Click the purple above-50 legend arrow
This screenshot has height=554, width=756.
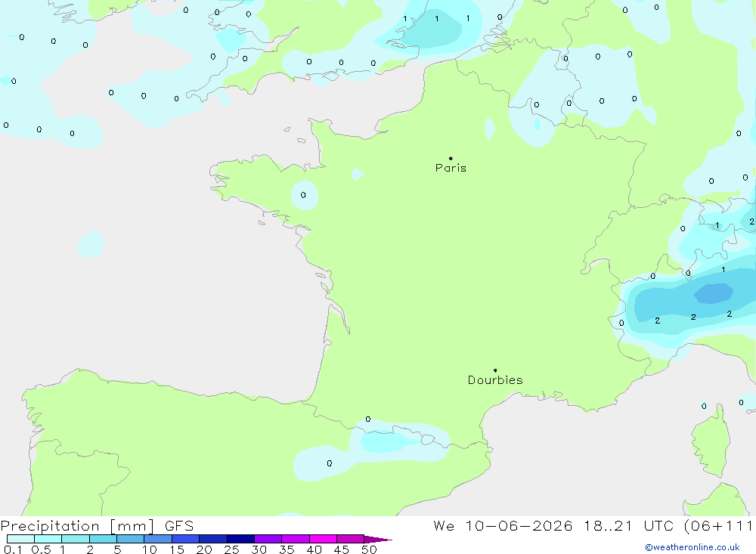[x=377, y=540]
